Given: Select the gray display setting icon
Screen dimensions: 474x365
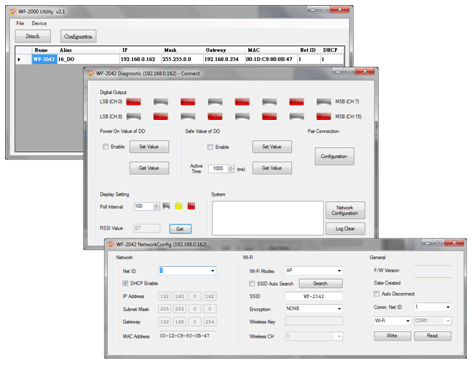Looking at the screenshot, I should (166, 206).
